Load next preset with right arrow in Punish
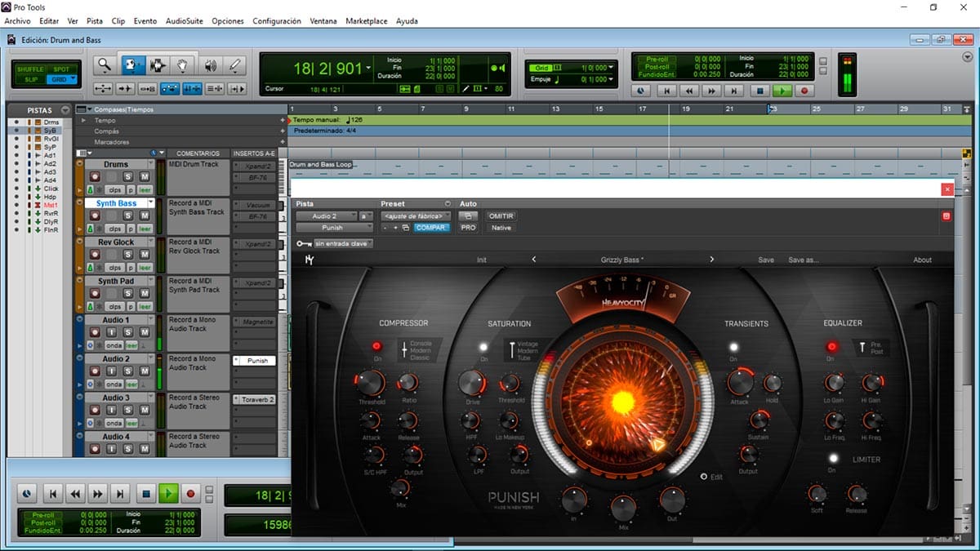Screen dimensions: 980x551 click(711, 260)
